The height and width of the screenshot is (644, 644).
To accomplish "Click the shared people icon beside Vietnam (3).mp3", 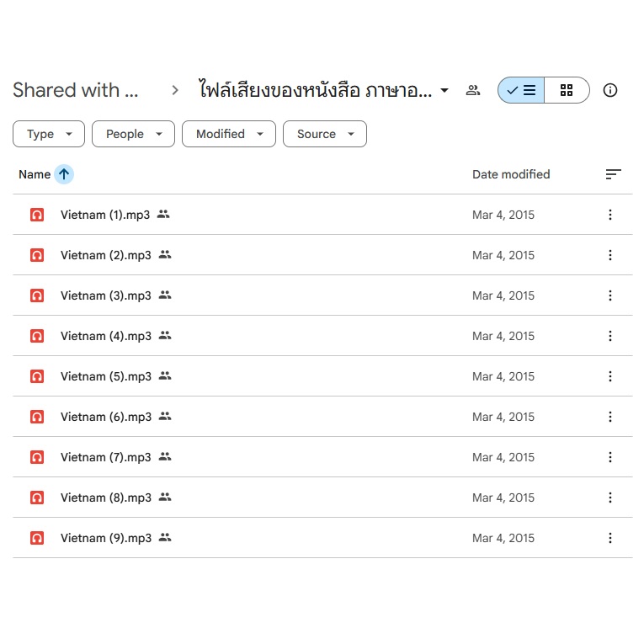I will tap(165, 295).
